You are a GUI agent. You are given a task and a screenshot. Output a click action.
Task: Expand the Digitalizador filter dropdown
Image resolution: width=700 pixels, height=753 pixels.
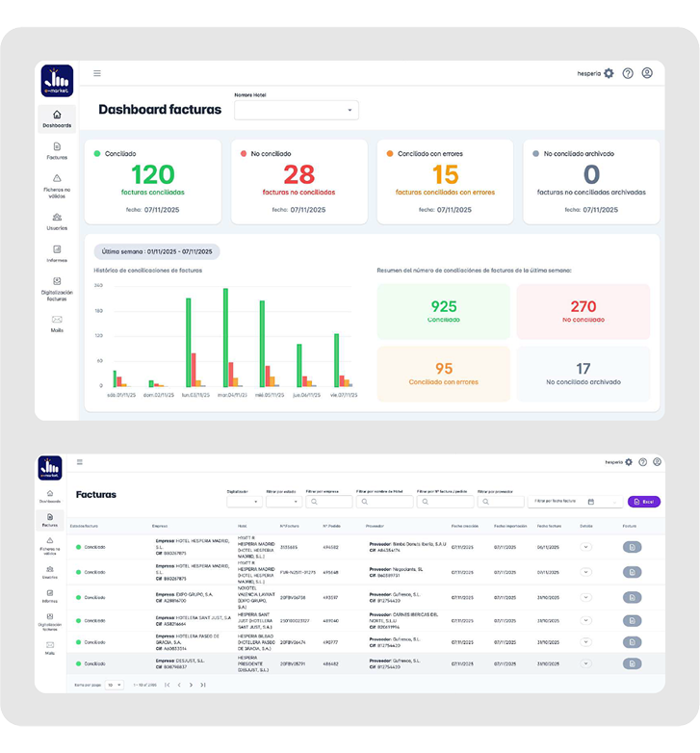244,502
